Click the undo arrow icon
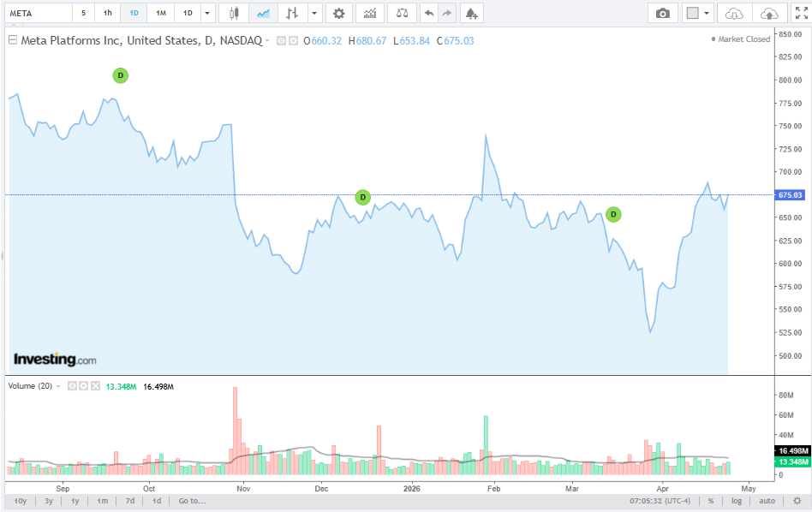This screenshot has height=512, width=812. tap(428, 13)
